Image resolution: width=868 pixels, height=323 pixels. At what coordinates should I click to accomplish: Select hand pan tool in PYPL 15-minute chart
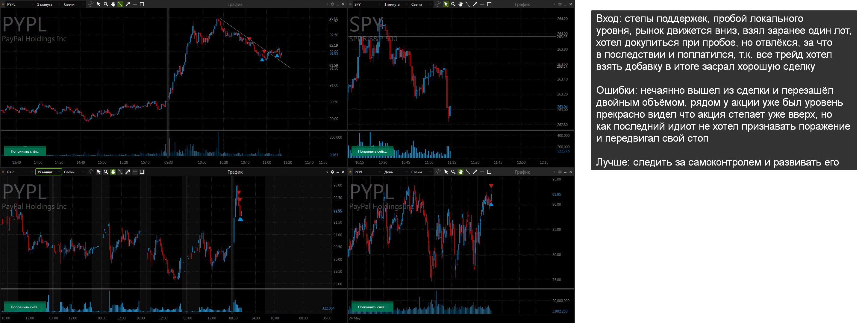coord(113,172)
